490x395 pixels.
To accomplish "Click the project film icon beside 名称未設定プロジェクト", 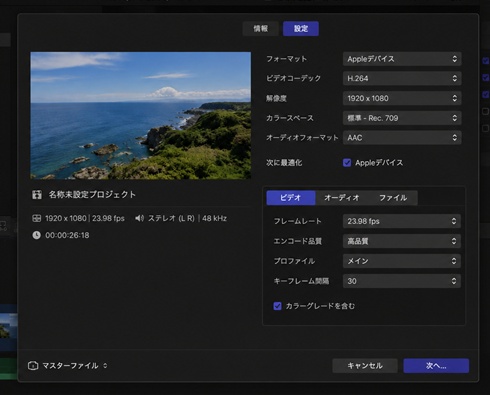I will tap(37, 195).
